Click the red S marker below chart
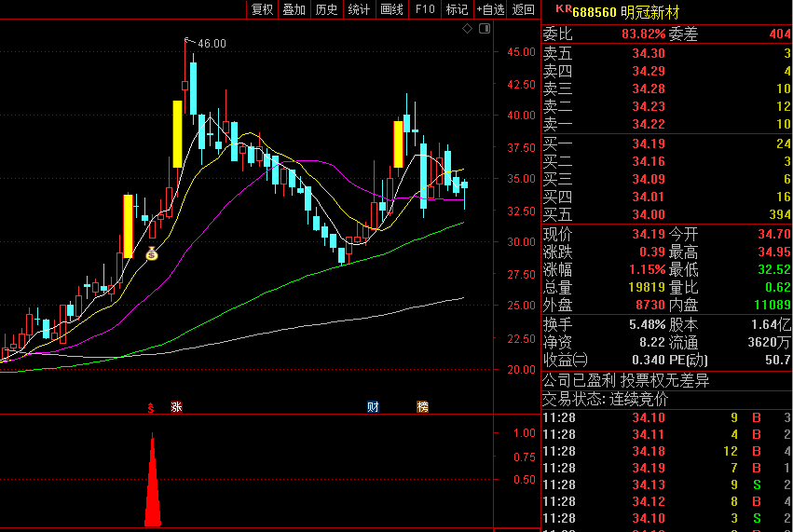 coord(151,407)
